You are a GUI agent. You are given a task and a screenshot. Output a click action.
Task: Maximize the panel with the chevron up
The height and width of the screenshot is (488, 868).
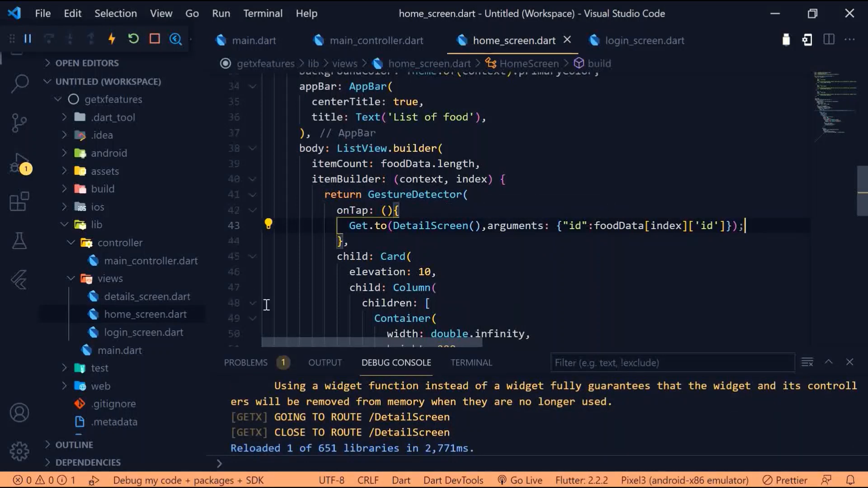pyautogui.click(x=828, y=362)
